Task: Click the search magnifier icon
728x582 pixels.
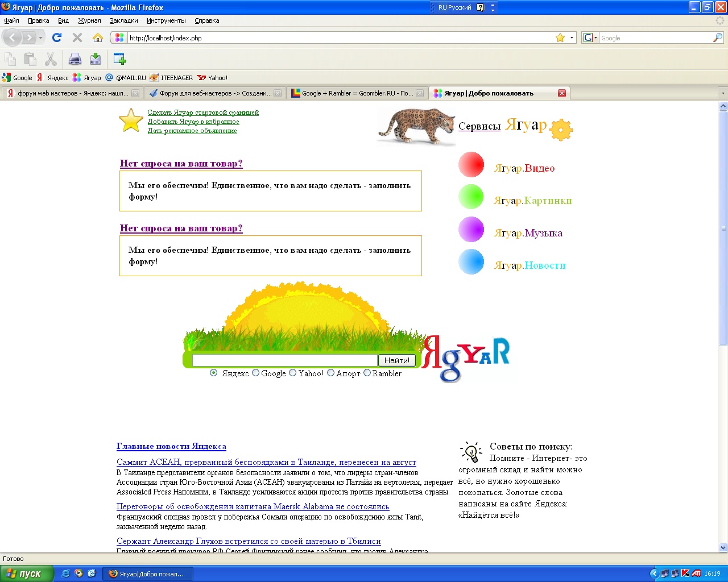Action: click(x=718, y=38)
